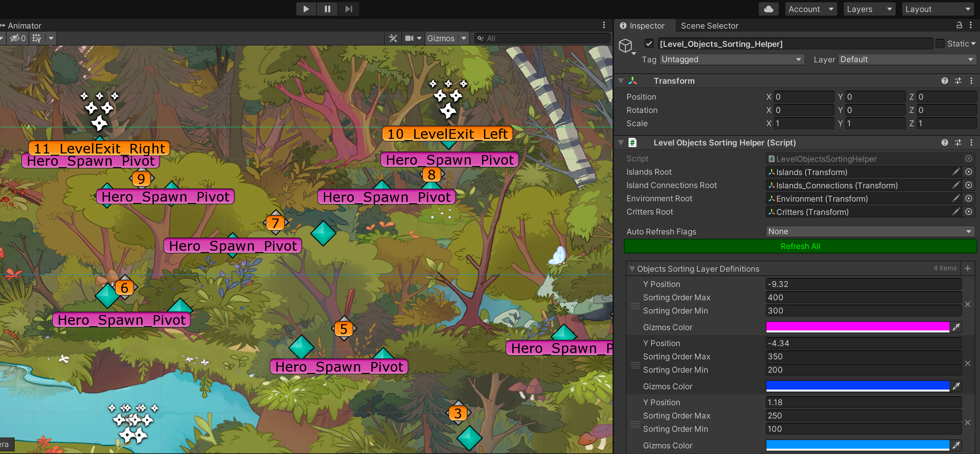This screenshot has width=980, height=454.
Task: Select the 11_LevelExit_Right label
Action: (x=99, y=148)
